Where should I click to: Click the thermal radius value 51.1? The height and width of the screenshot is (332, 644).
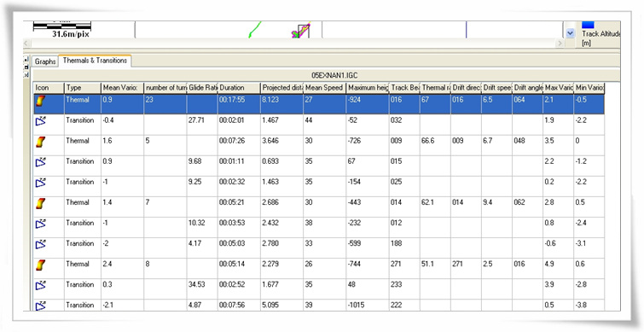coord(428,265)
